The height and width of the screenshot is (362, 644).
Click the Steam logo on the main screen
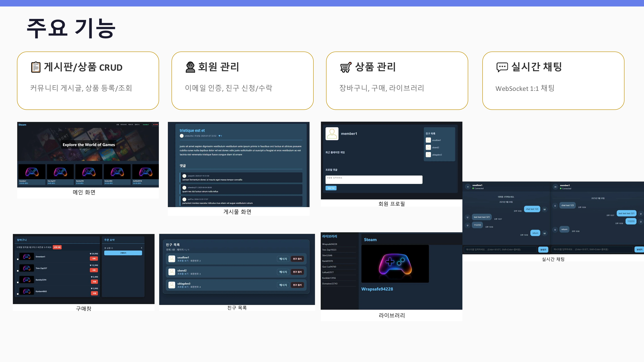(x=22, y=125)
